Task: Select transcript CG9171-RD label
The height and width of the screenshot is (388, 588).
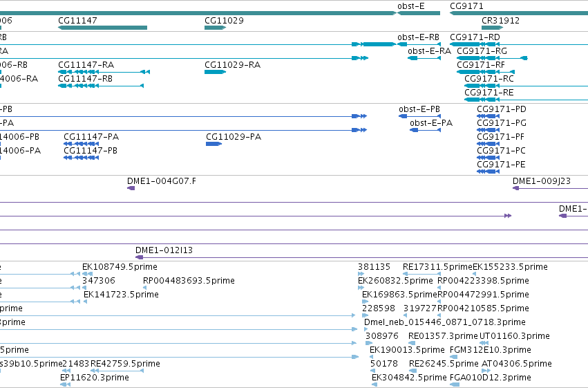Action: point(475,37)
